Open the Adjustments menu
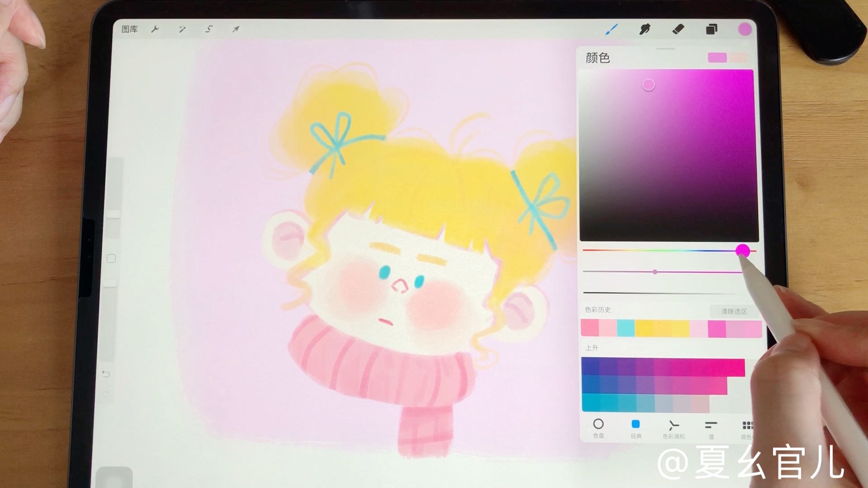Screen dimensions: 868x488 182,29
